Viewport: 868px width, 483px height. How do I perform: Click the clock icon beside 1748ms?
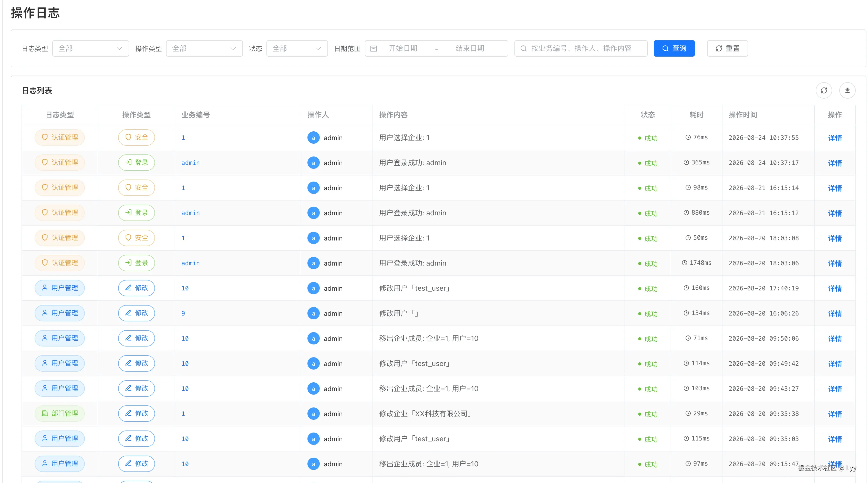tap(684, 263)
